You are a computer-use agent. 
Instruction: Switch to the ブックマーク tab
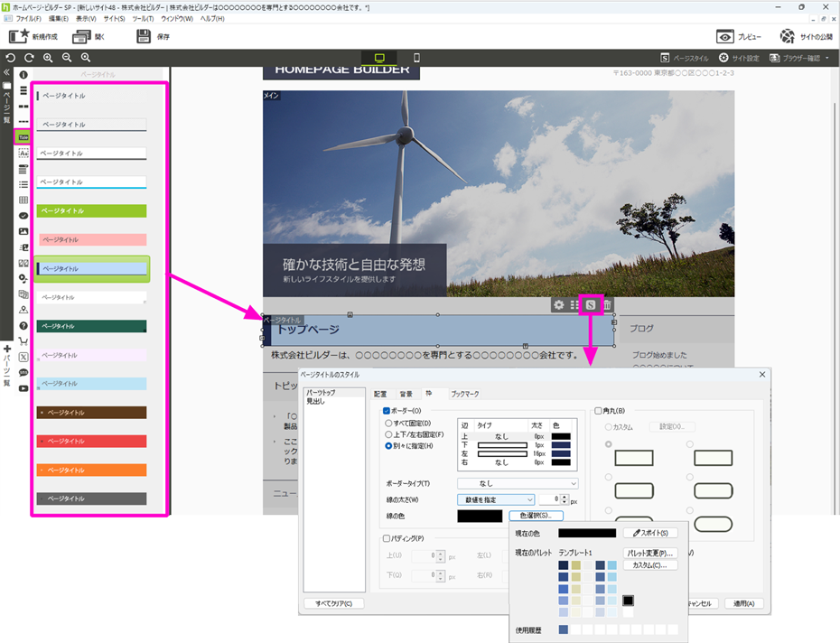pyautogui.click(x=465, y=394)
